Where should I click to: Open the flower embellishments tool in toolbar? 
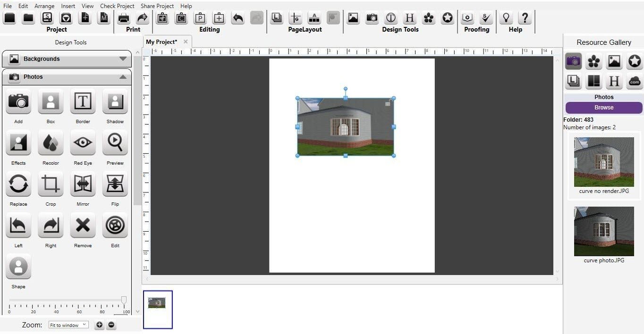(x=429, y=18)
